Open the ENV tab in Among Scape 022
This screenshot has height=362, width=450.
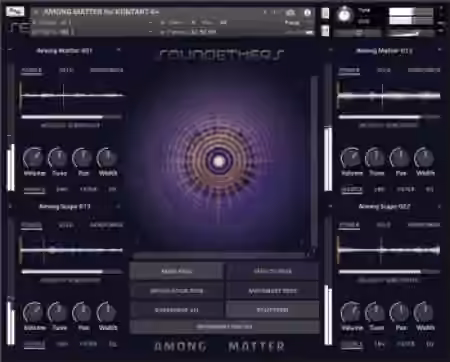click(379, 344)
